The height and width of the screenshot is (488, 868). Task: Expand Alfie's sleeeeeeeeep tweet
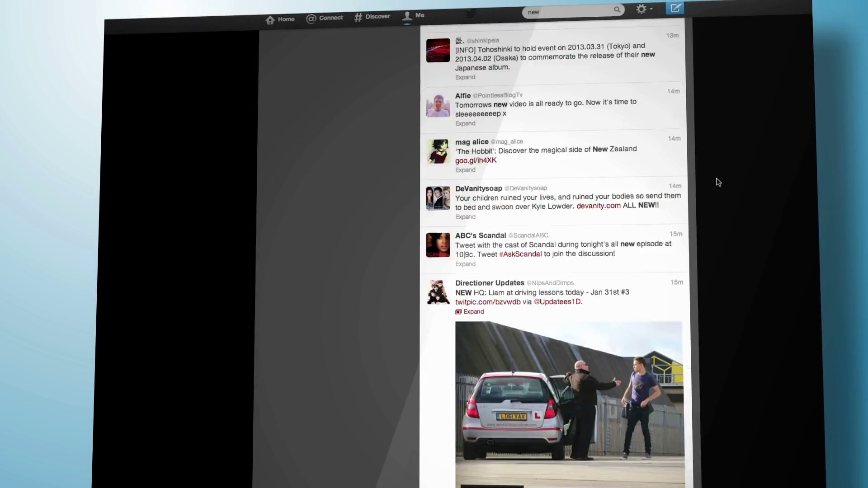tap(465, 123)
